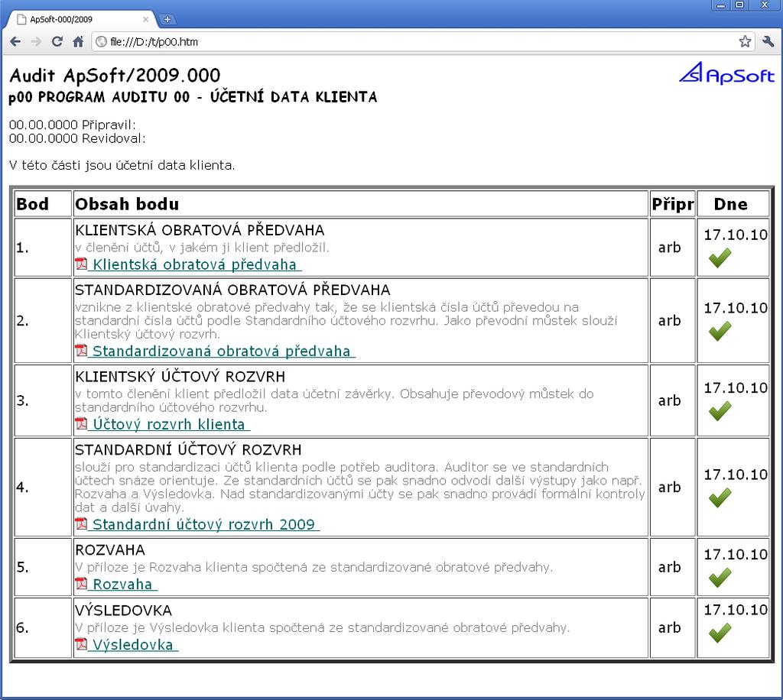Click the subtitle 'p00 PROGRAM AUDITU 00'
Screen dimensions: 783x700
99,97
